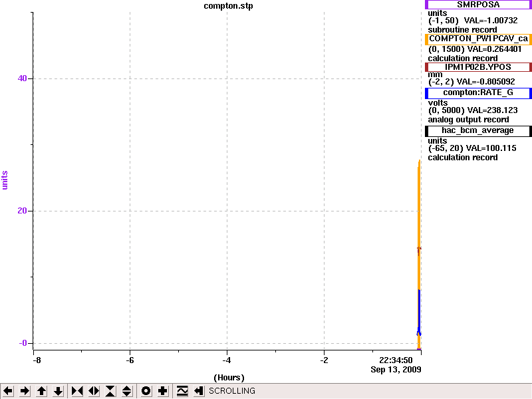The image size is (532, 399).
Task: Select the SMRPOSA curve legend
Action: point(478,5)
